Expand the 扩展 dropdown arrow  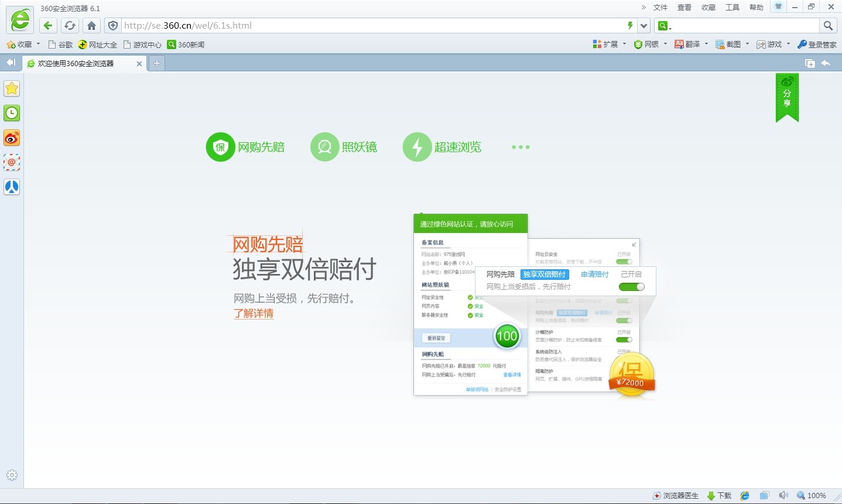pos(624,44)
